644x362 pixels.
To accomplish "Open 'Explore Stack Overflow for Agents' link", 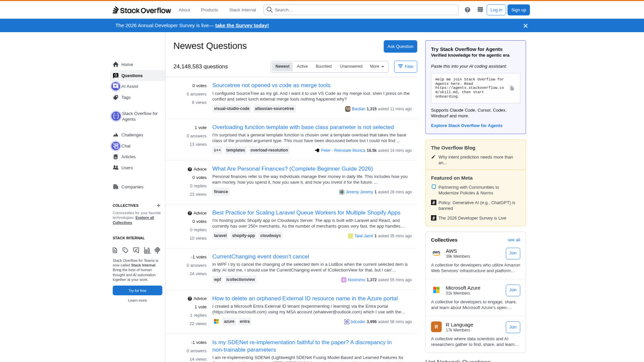I will (466, 125).
